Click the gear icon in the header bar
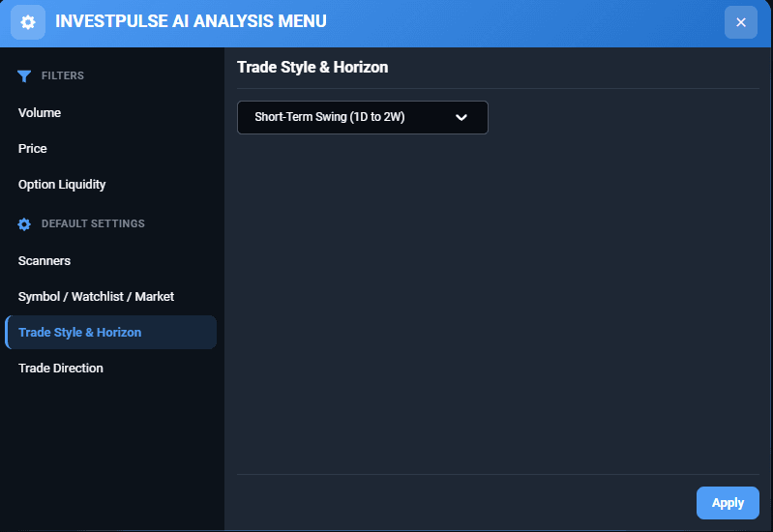 coord(28,22)
